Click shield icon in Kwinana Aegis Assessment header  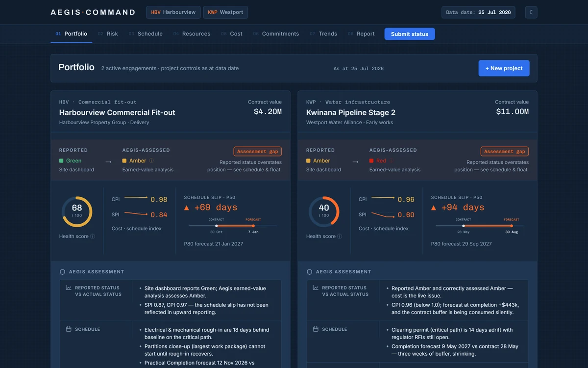click(309, 271)
